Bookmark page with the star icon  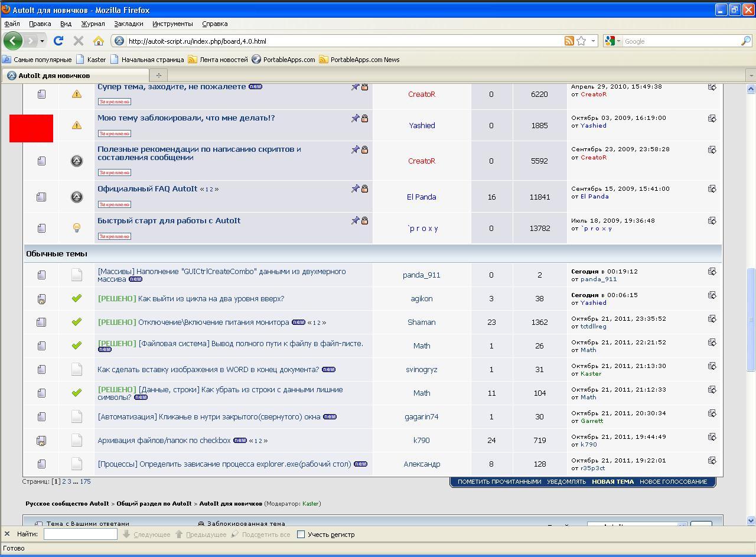tap(581, 41)
